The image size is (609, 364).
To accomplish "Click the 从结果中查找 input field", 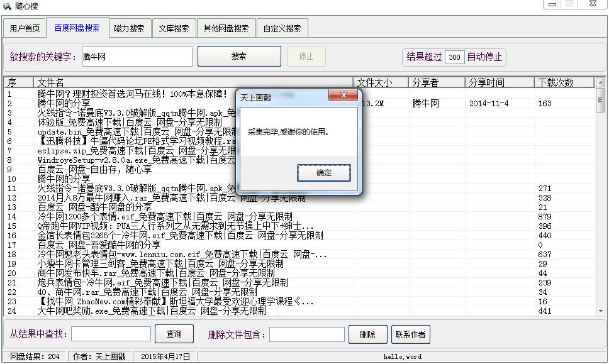I will point(111,334).
